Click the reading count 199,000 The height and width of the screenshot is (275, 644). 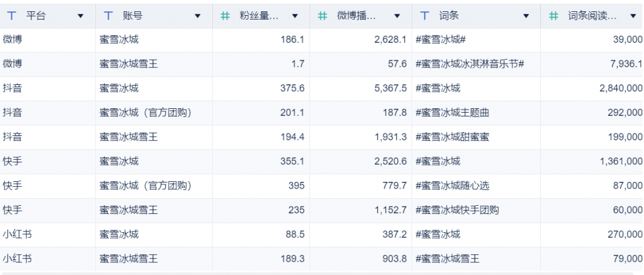[x=625, y=137]
